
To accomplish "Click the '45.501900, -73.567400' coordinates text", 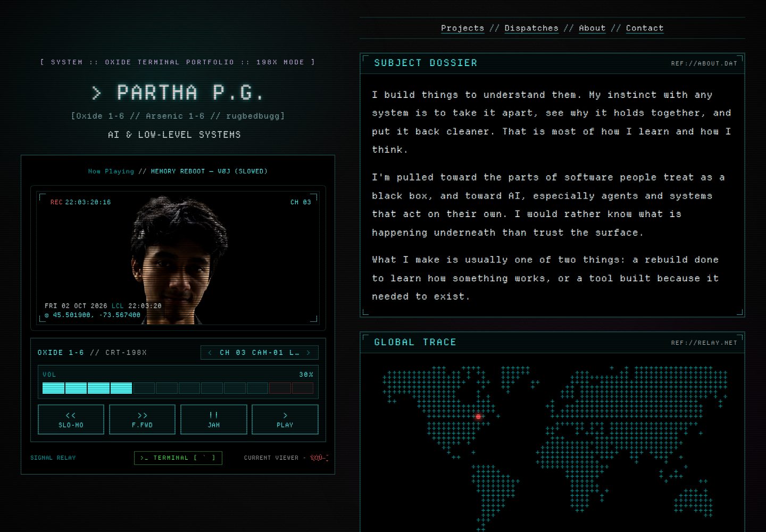I will (x=96, y=315).
